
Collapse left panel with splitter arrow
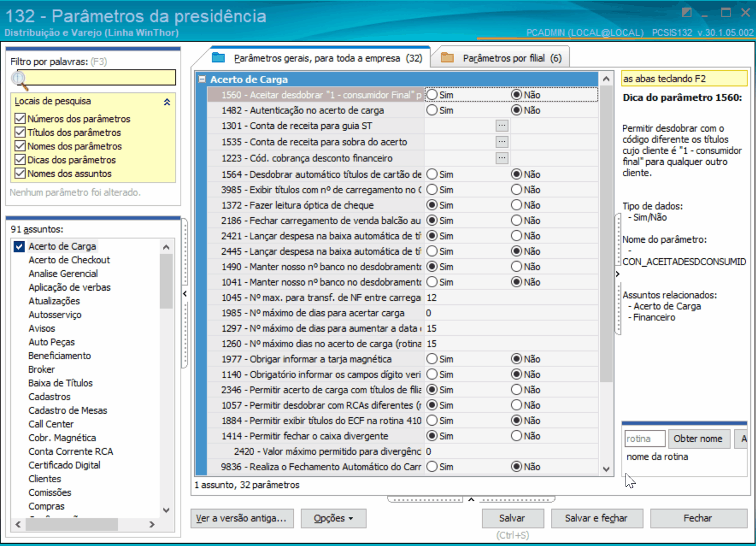point(185,294)
